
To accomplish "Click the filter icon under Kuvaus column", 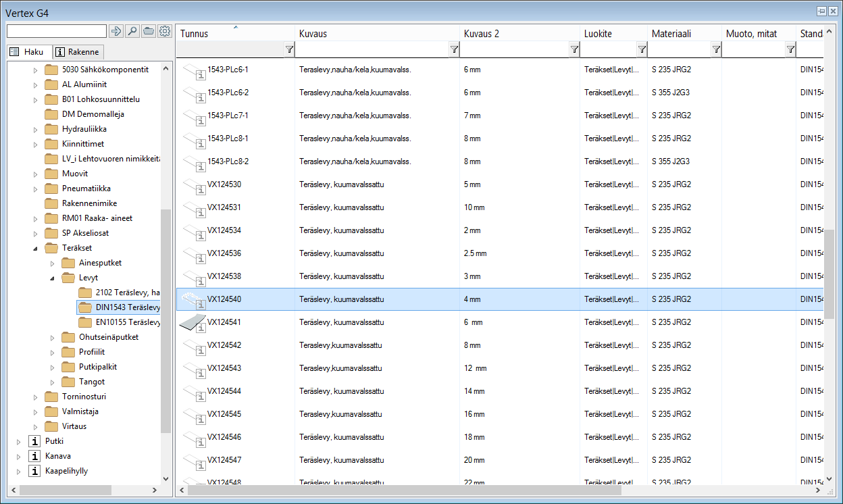I will click(x=454, y=49).
